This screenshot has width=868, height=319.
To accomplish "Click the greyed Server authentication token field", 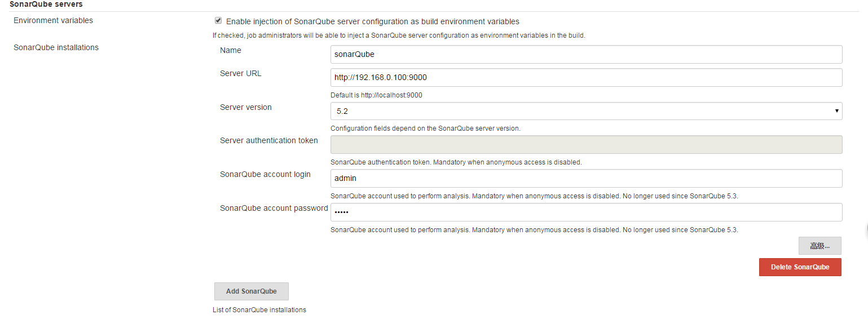I will (587, 145).
